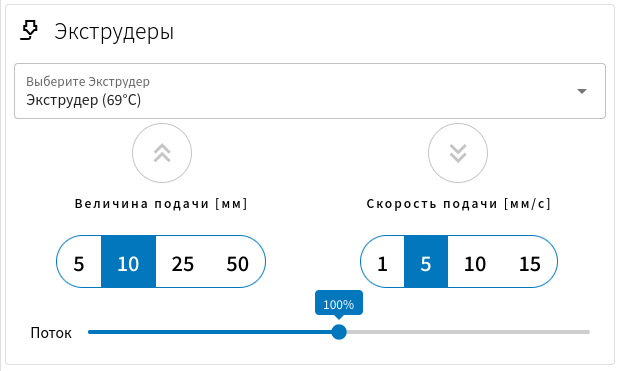Open the extruder dropdown arrow
Screen dimensions: 624x371
click(x=582, y=91)
